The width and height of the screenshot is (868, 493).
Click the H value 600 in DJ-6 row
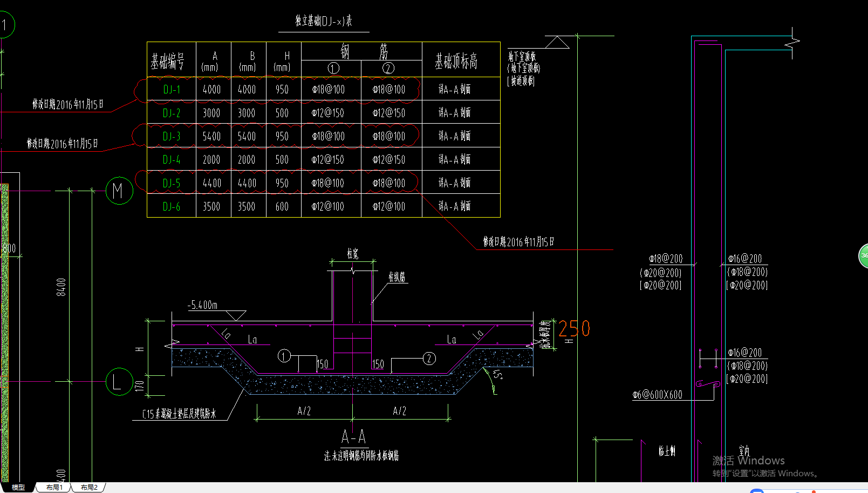coord(282,206)
